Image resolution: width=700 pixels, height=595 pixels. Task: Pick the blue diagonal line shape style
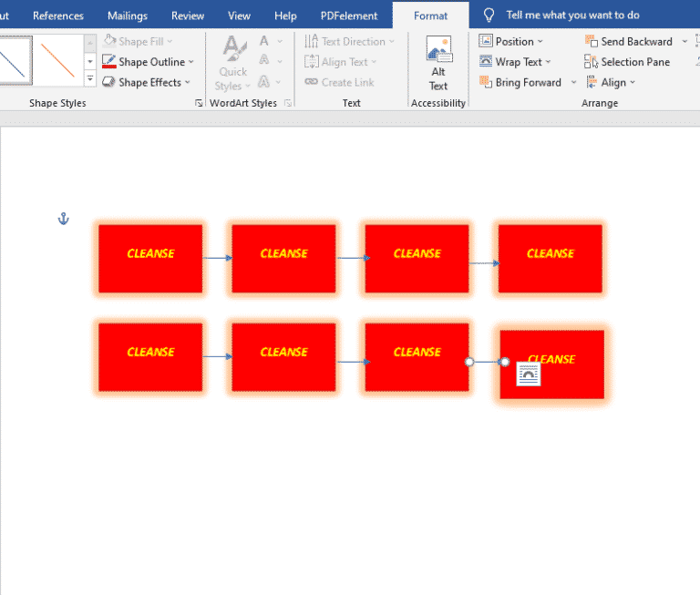(15, 60)
